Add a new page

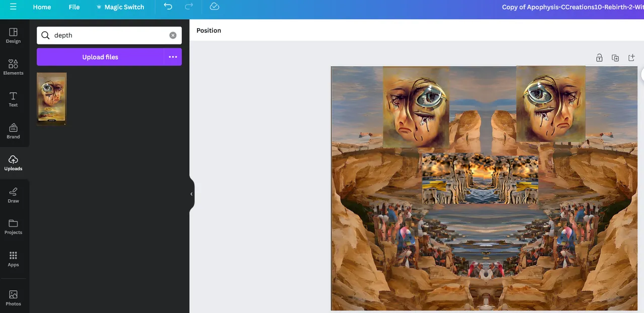[x=631, y=58]
